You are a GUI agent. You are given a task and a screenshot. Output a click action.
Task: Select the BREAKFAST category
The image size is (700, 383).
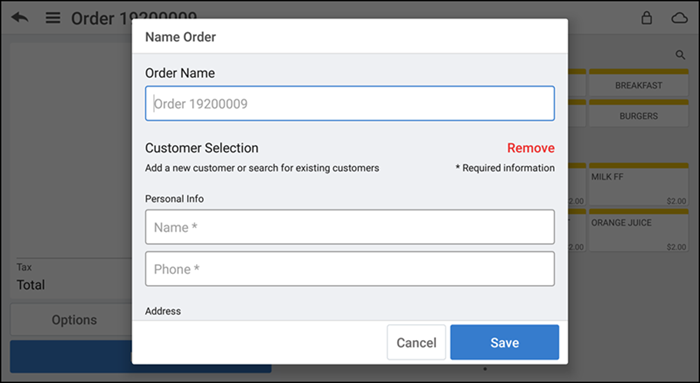click(638, 83)
